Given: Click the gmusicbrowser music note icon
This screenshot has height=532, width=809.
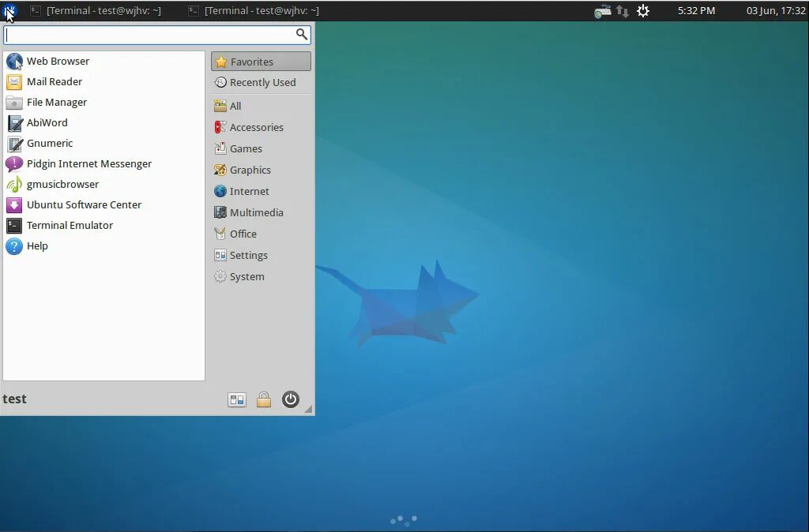Looking at the screenshot, I should tap(14, 185).
